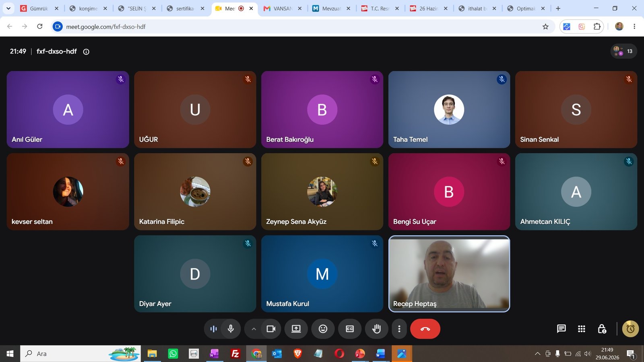The height and width of the screenshot is (362, 644).
Task: Open the emoji reactions button
Action: point(323,329)
